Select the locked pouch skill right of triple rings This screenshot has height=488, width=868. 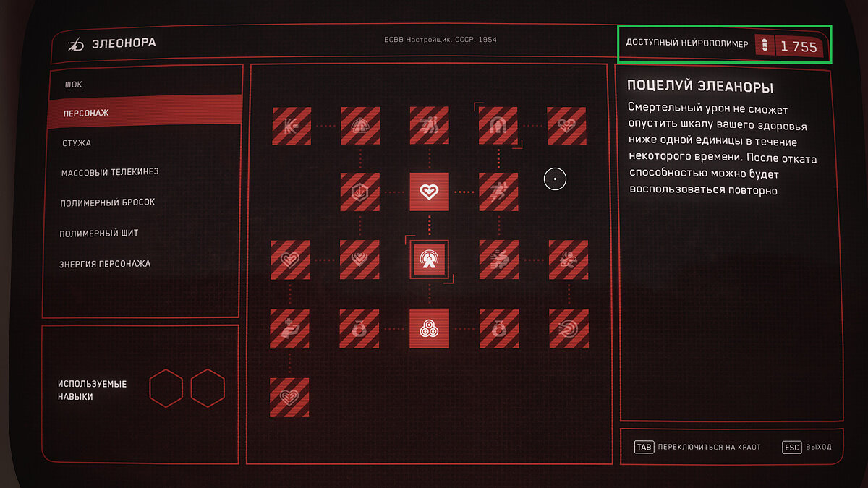point(498,328)
